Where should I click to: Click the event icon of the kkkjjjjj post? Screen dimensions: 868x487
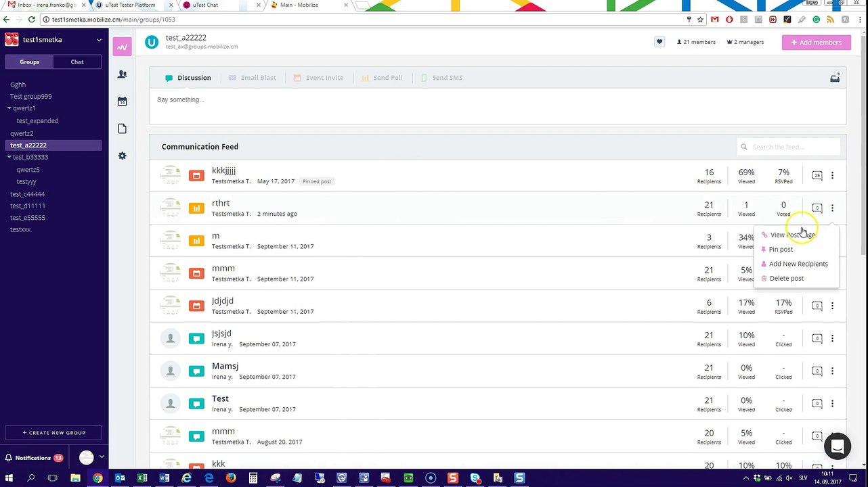[x=196, y=176]
